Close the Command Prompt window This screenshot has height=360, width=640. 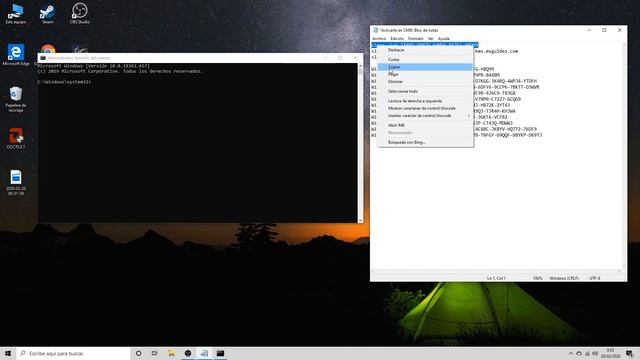click(x=355, y=58)
